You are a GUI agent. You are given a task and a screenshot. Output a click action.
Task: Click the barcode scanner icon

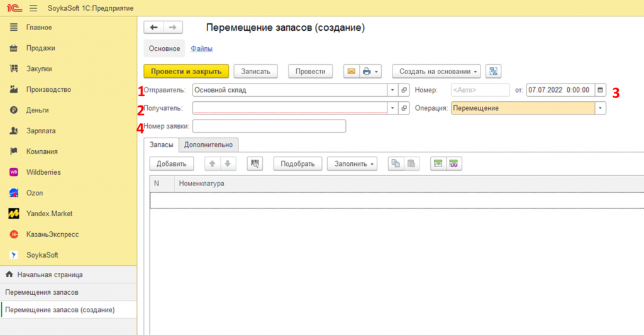pyautogui.click(x=255, y=164)
